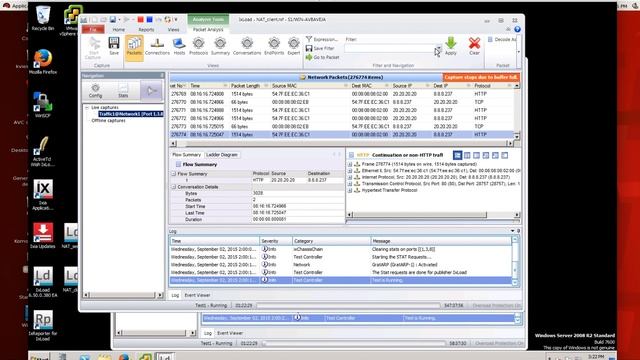Click quick access toolbar save disk icon
The height and width of the screenshot is (360, 640).
[113, 20]
